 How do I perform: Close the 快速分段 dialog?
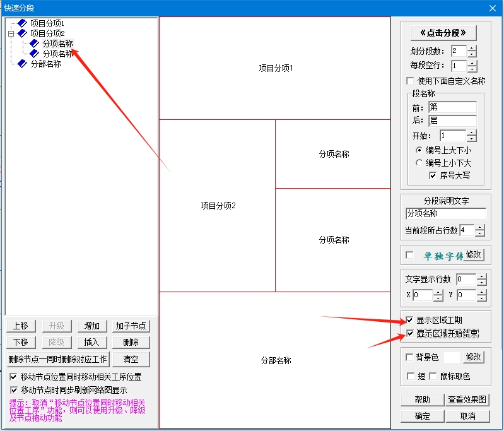click(x=493, y=8)
